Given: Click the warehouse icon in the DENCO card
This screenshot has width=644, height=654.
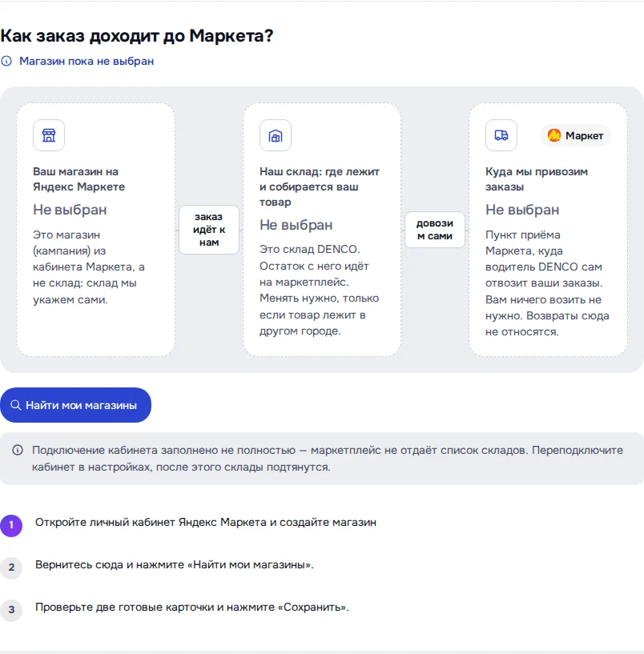Looking at the screenshot, I should point(276,135).
